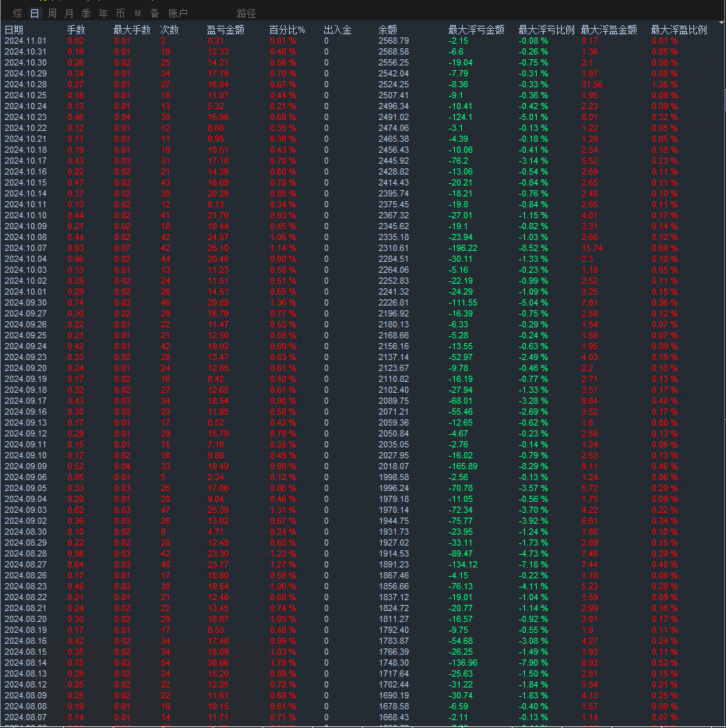Click the 次数 column header
Viewport: 726px width, 728px height.
[169, 30]
